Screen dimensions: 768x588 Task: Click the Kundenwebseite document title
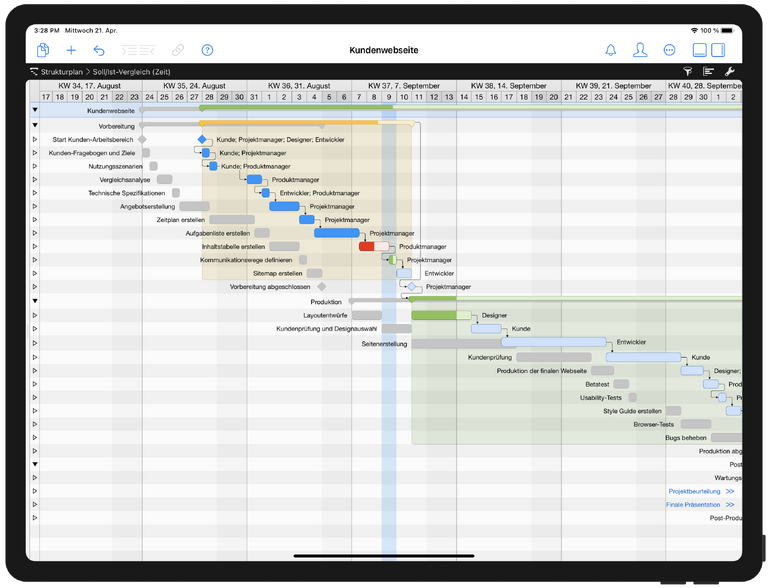(384, 50)
